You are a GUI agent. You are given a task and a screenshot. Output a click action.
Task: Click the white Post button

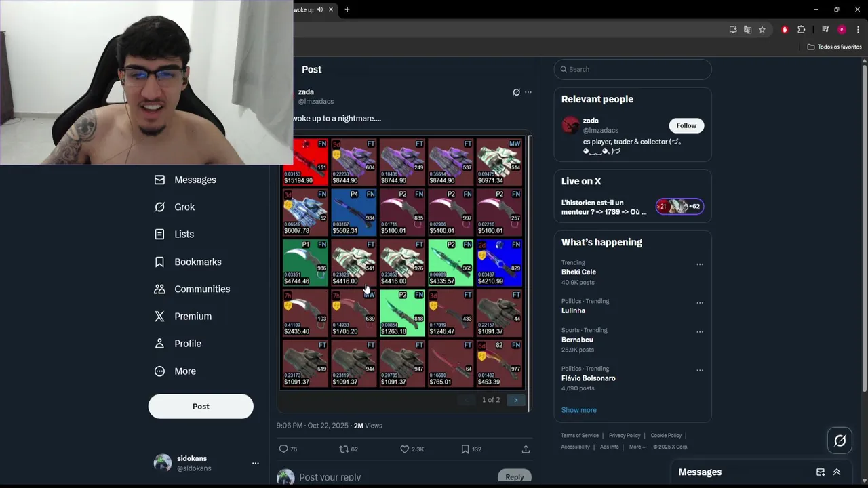[x=201, y=406]
